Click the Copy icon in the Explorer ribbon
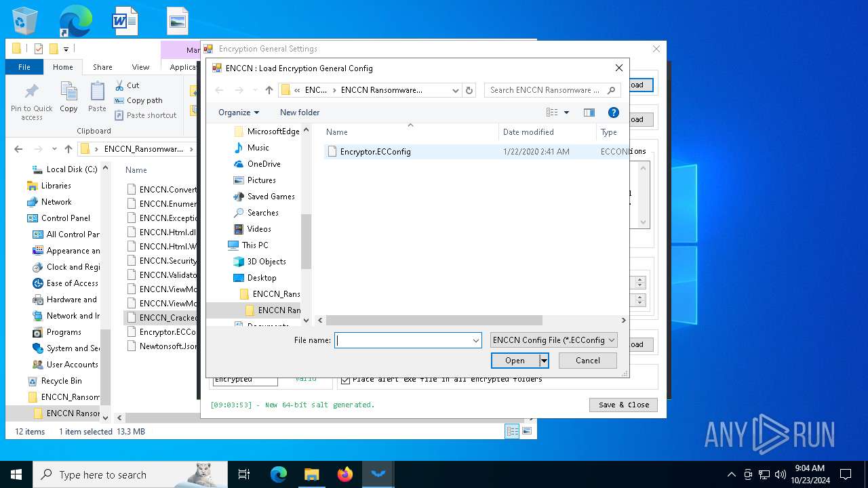The height and width of the screenshot is (488, 868). 68,97
